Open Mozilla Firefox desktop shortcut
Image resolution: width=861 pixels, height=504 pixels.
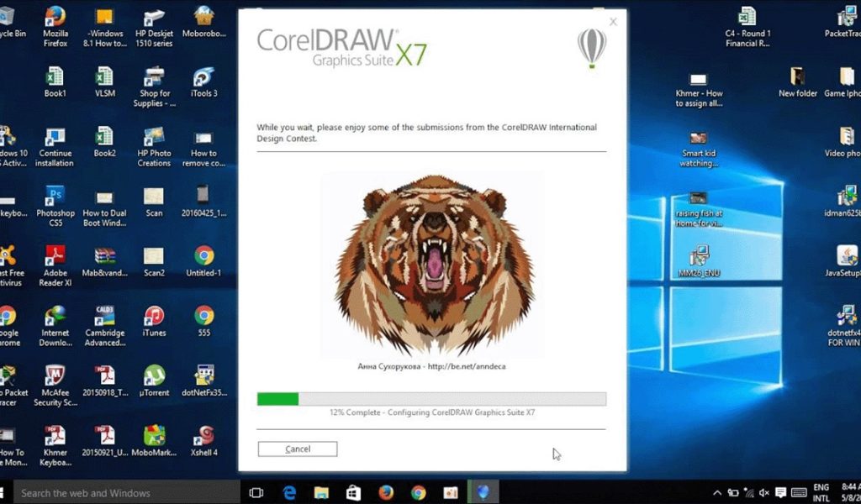(55, 26)
